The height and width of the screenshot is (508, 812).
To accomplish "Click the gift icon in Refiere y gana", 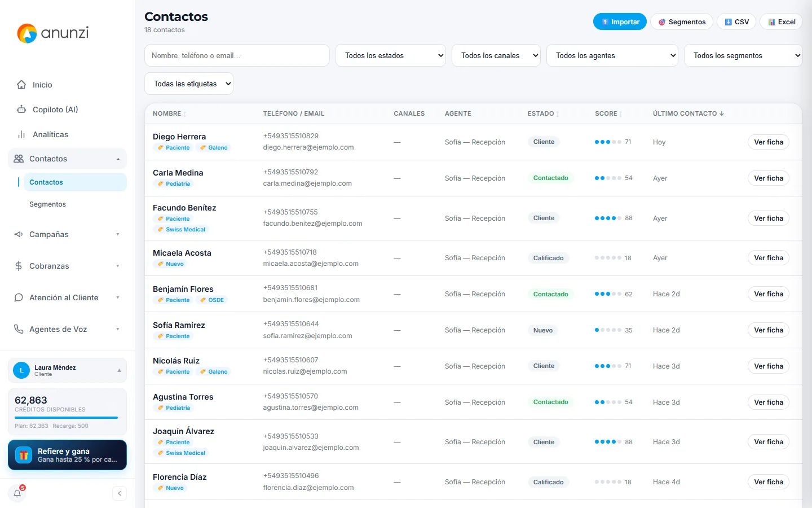I will point(24,455).
